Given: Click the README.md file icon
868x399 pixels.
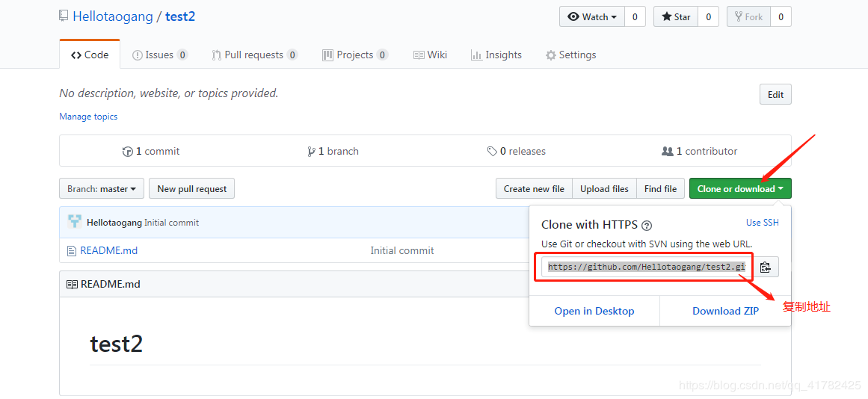Looking at the screenshot, I should (x=72, y=251).
